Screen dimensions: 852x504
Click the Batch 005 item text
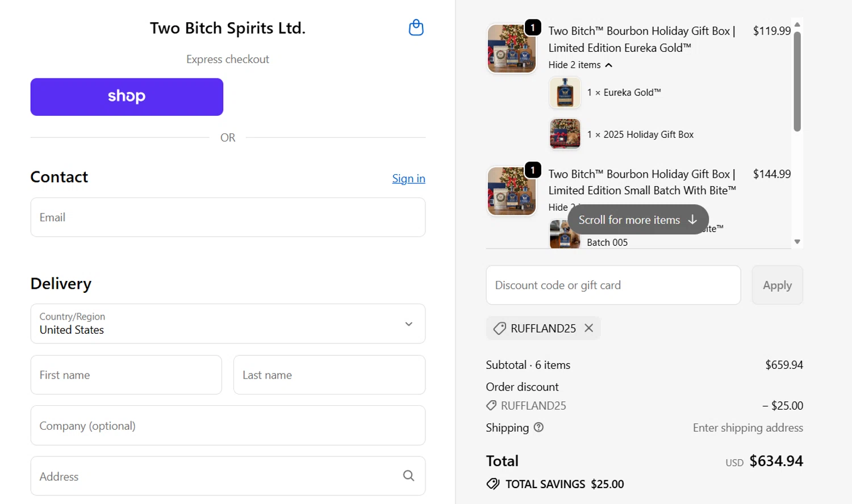tap(607, 242)
